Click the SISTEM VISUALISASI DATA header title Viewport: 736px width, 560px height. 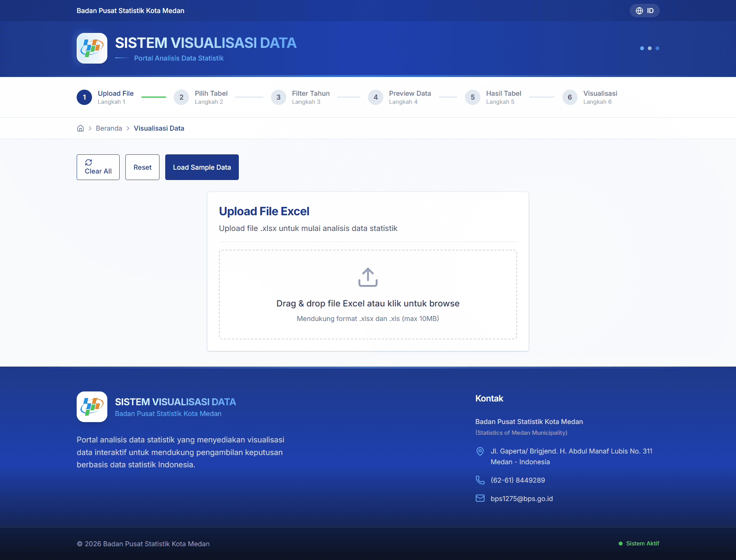206,43
